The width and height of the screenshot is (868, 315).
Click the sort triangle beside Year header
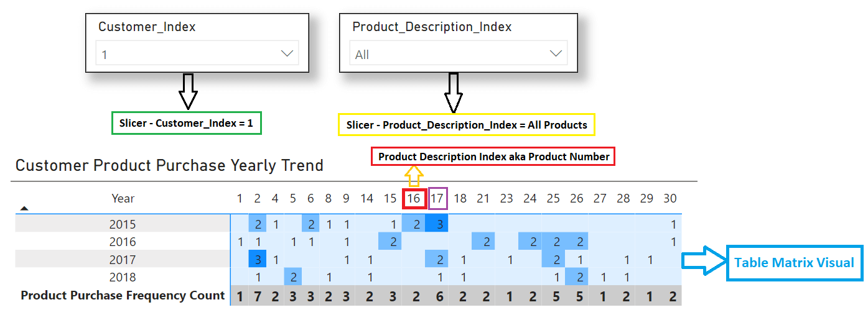(x=24, y=209)
